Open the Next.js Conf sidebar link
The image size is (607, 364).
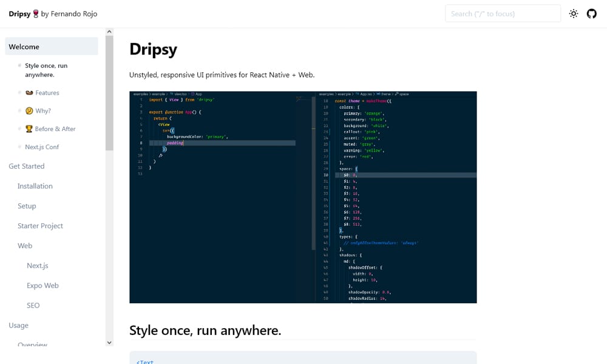[42, 147]
